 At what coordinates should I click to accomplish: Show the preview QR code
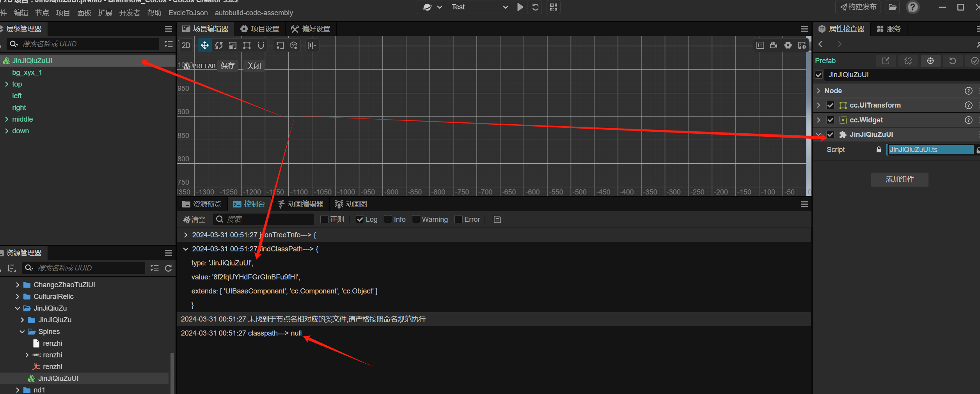(554, 7)
